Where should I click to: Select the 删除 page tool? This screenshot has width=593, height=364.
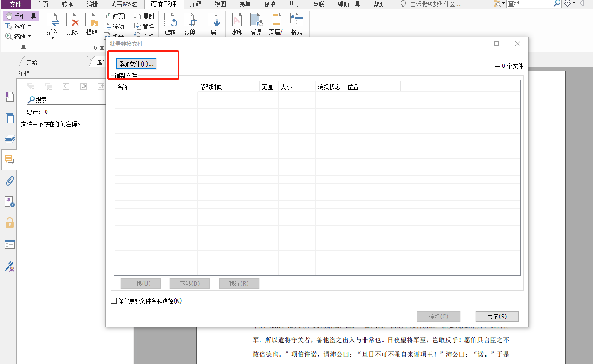(x=72, y=23)
